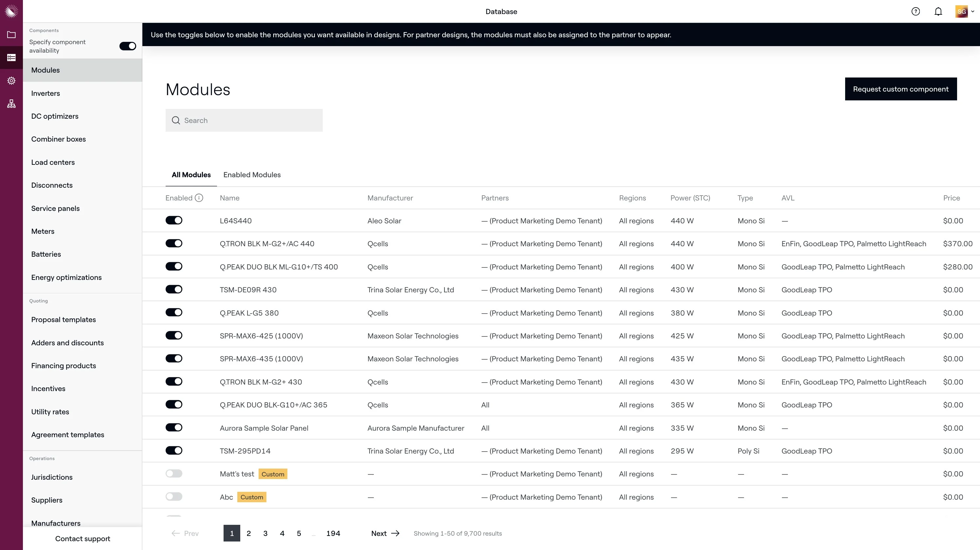Click the Aurora sunburst logo icon
980x550 pixels.
point(11,11)
